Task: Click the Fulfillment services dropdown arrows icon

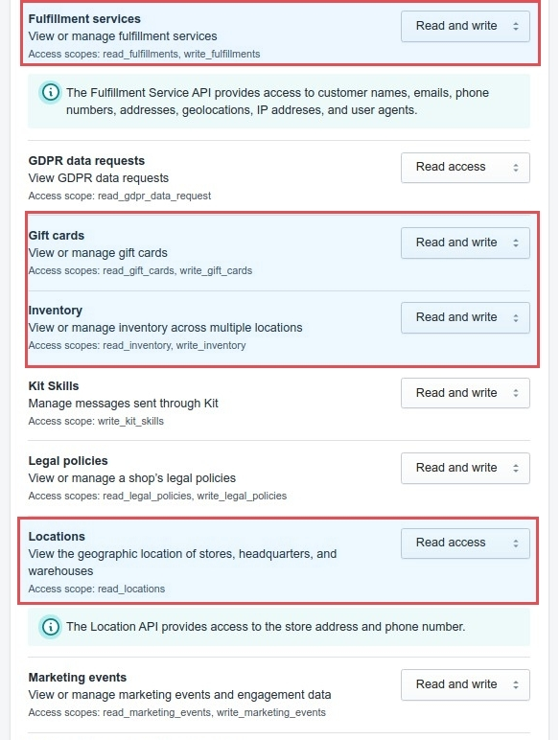Action: point(516,27)
